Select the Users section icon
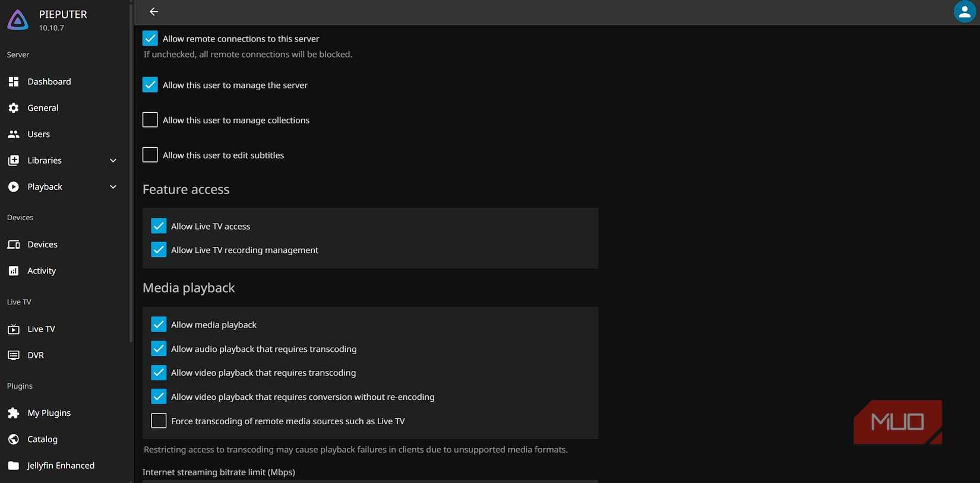The width and height of the screenshot is (980, 483). pos(13,134)
